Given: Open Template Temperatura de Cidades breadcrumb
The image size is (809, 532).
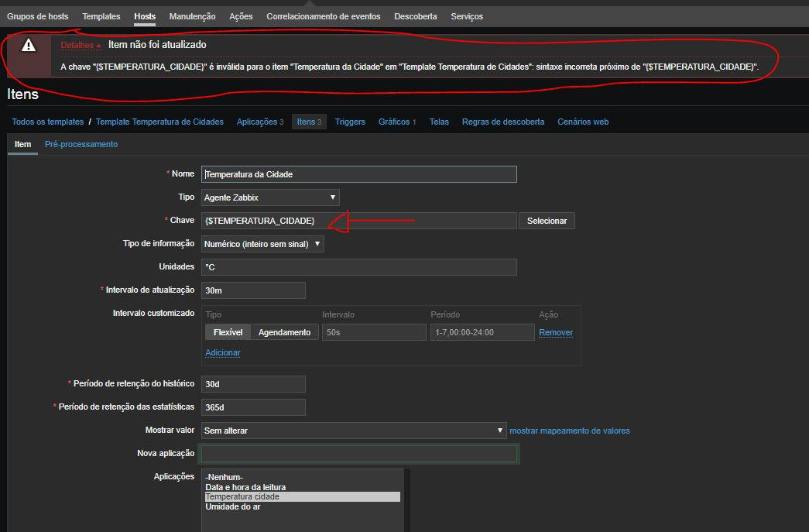Looking at the screenshot, I should pyautogui.click(x=159, y=122).
